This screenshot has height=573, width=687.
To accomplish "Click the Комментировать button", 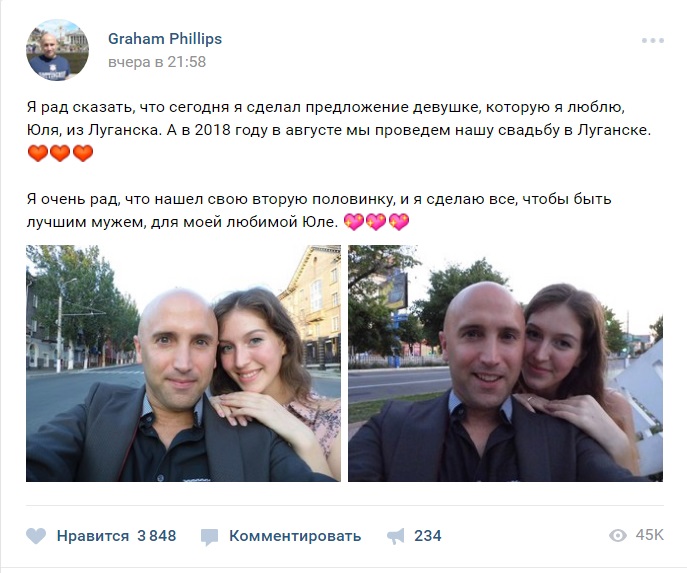I will (x=295, y=536).
